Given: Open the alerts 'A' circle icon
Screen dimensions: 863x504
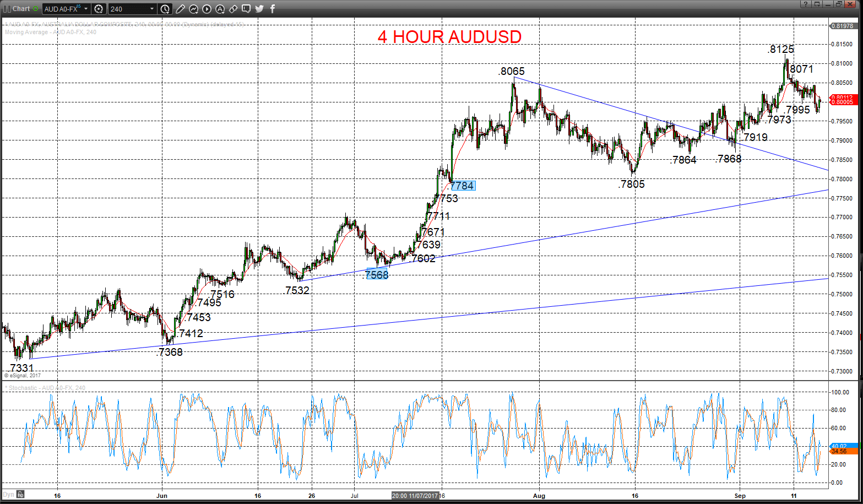Looking at the screenshot, I should coord(220,9).
